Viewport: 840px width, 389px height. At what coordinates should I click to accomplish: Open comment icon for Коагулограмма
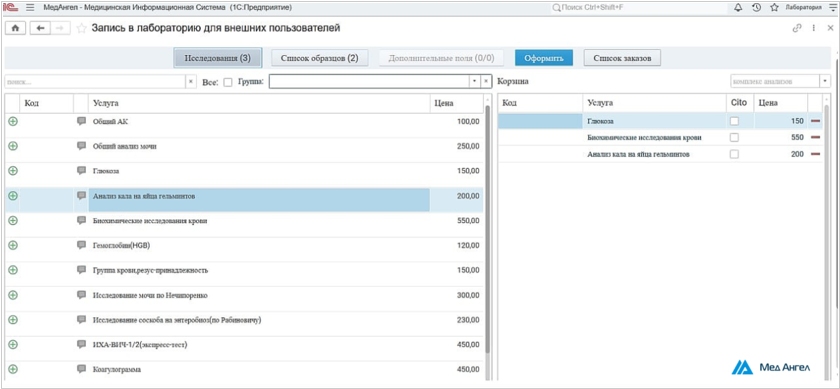tap(81, 369)
